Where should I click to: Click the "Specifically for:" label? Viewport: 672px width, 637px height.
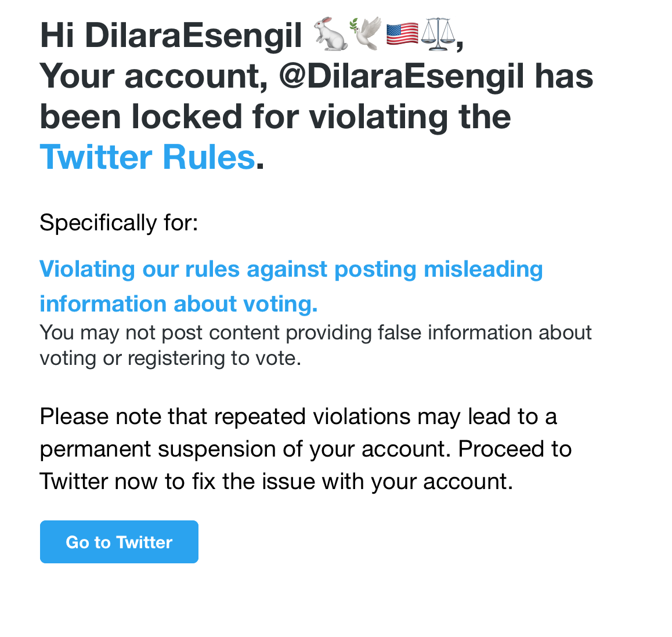[119, 223]
